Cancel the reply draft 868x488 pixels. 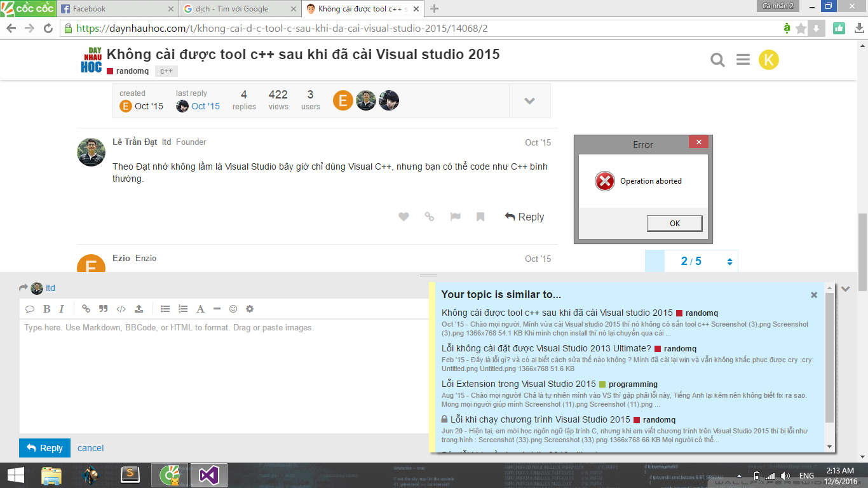[90, 448]
